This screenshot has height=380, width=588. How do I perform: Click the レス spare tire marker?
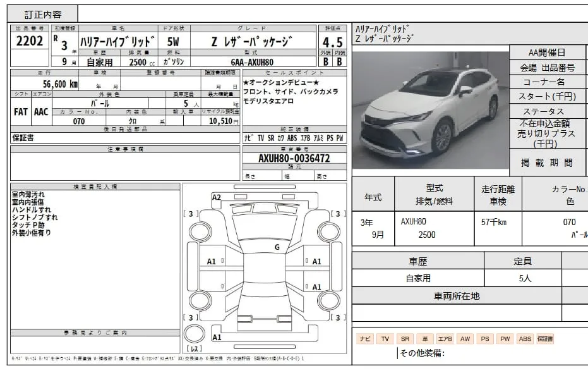tap(195, 348)
